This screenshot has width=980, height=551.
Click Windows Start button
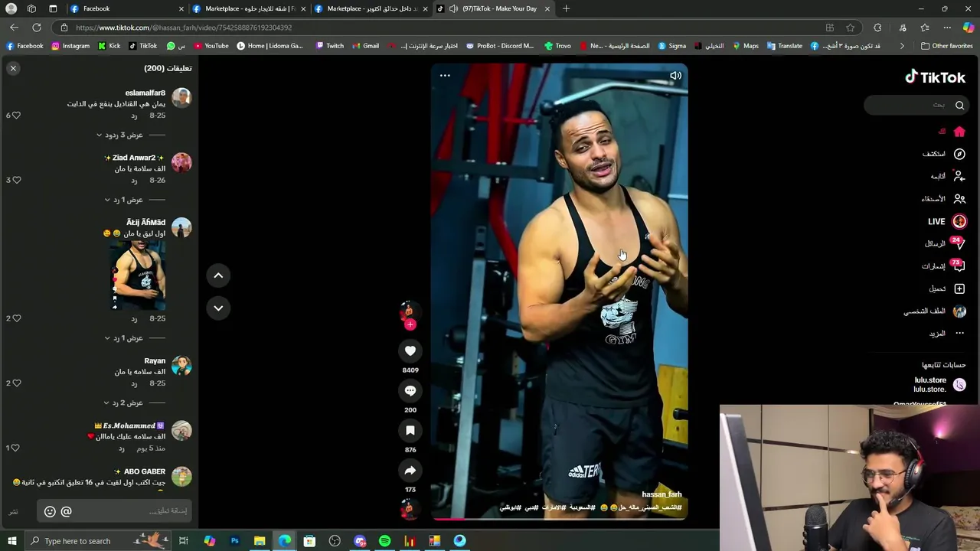coord(11,541)
